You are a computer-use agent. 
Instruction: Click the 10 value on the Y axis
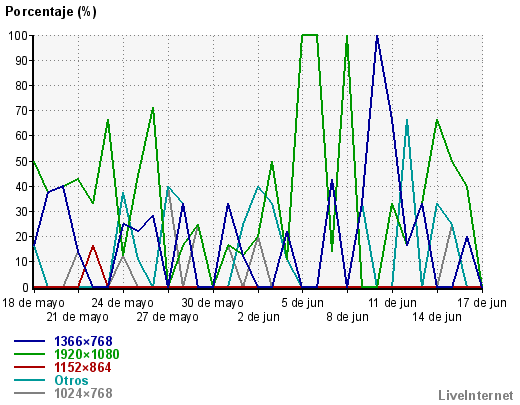pyautogui.click(x=22, y=262)
